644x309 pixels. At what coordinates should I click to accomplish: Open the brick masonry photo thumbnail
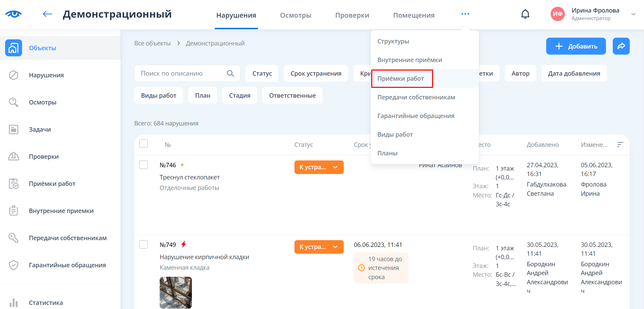pyautogui.click(x=176, y=292)
